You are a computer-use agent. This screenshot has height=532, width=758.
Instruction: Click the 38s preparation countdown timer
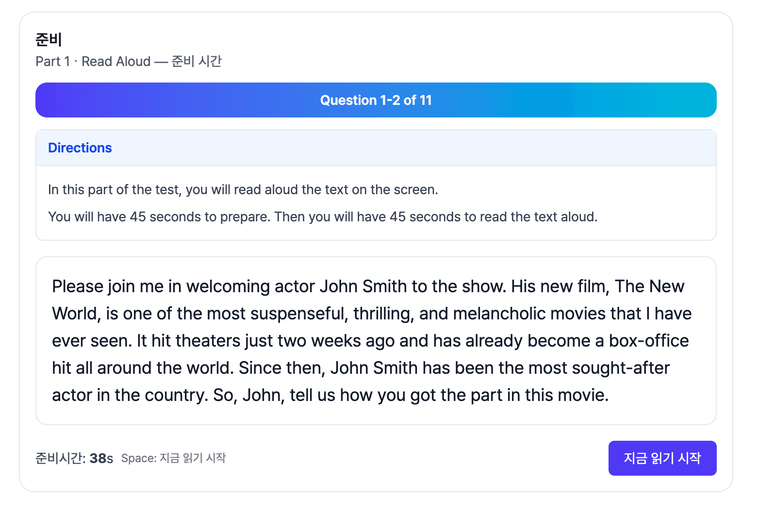(x=101, y=458)
